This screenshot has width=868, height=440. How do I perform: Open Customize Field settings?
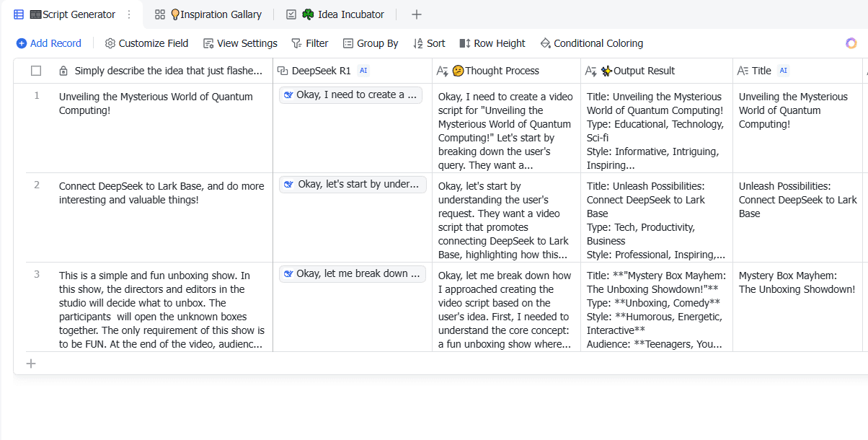pos(146,43)
